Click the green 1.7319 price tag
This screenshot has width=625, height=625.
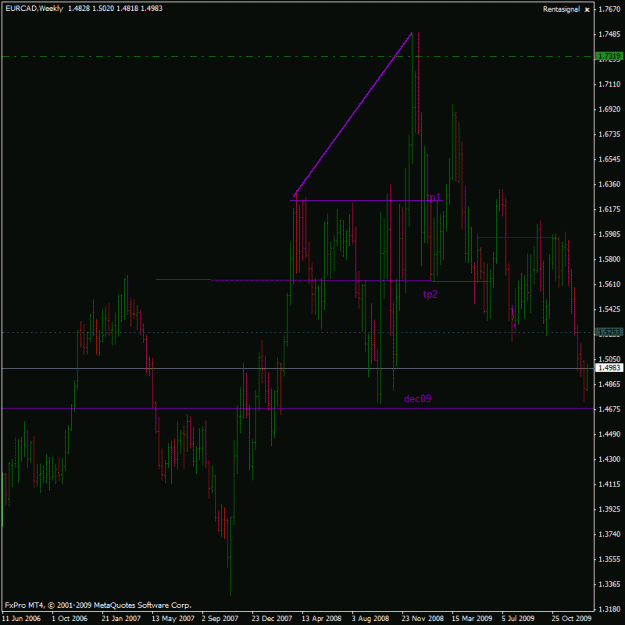click(x=609, y=56)
